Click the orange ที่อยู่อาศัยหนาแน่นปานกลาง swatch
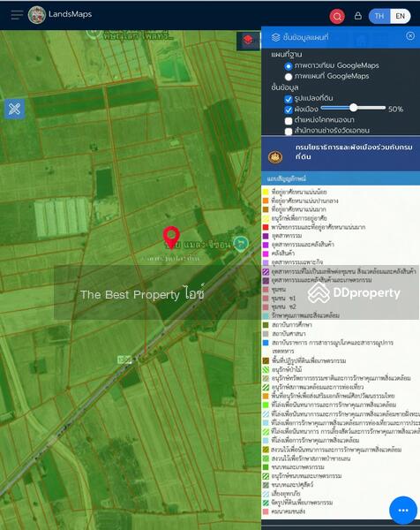 coord(266,201)
